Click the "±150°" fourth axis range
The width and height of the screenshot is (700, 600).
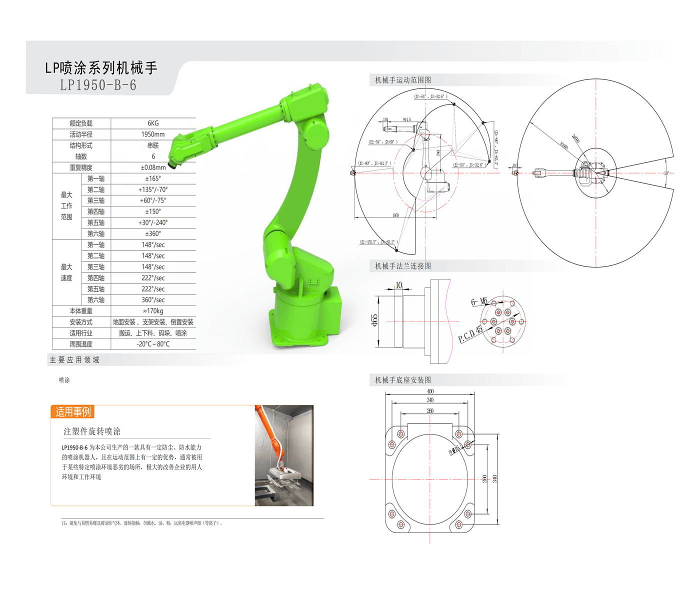click(x=153, y=211)
